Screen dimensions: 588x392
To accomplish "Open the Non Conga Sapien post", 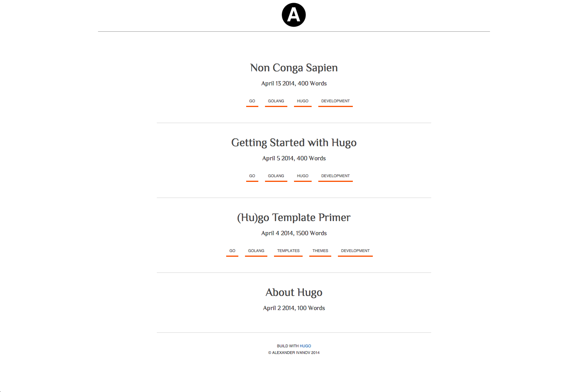I will tap(294, 68).
